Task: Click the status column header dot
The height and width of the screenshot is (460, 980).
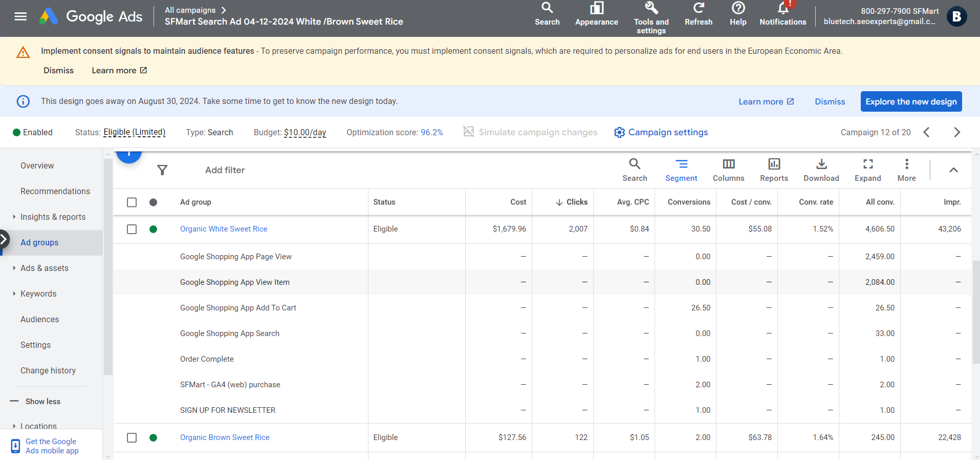Action: coord(153,202)
